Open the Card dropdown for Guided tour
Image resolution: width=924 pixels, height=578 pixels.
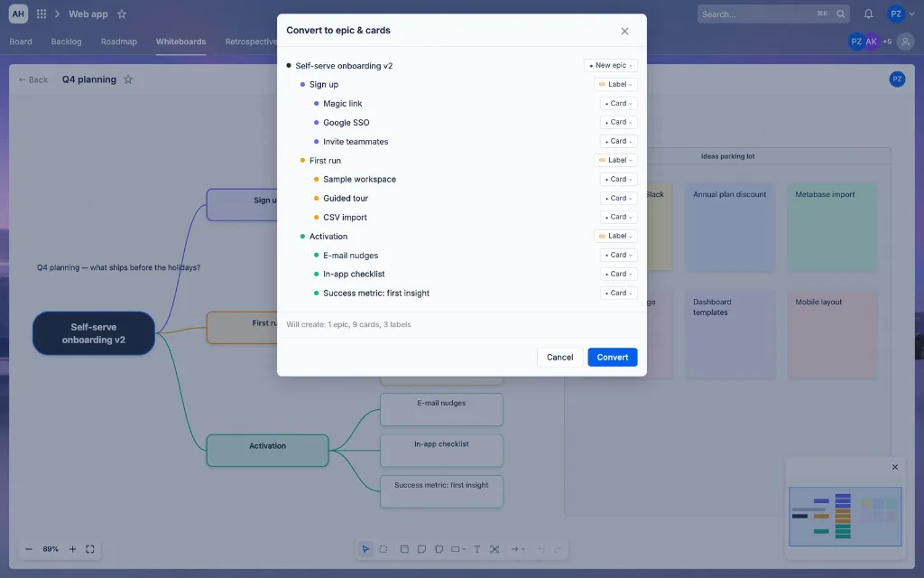tap(618, 198)
